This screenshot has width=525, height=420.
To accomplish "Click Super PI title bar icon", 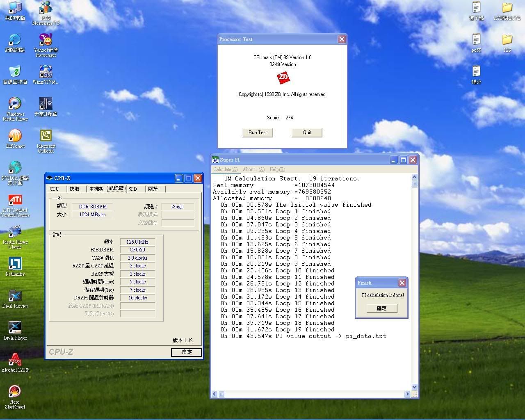I will pos(215,160).
